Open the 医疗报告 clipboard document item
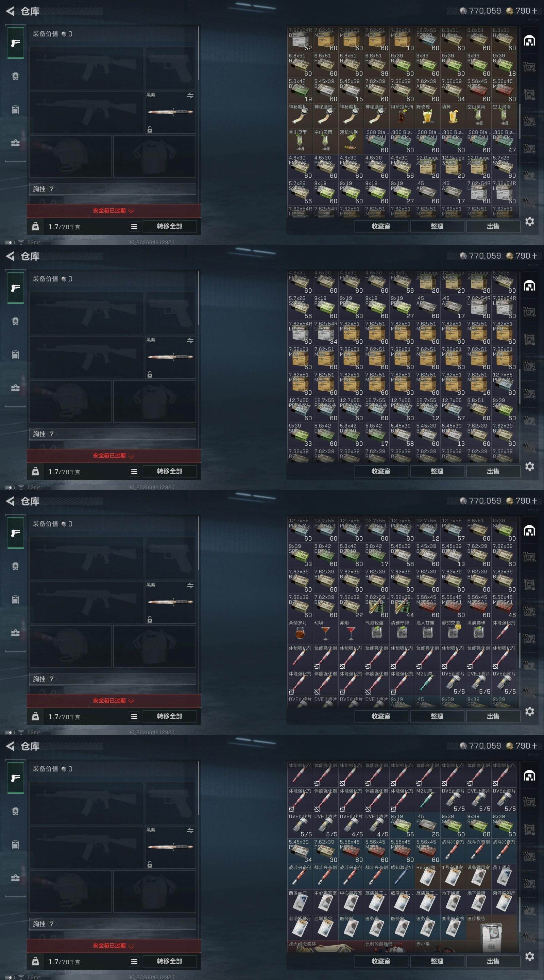 (x=491, y=934)
